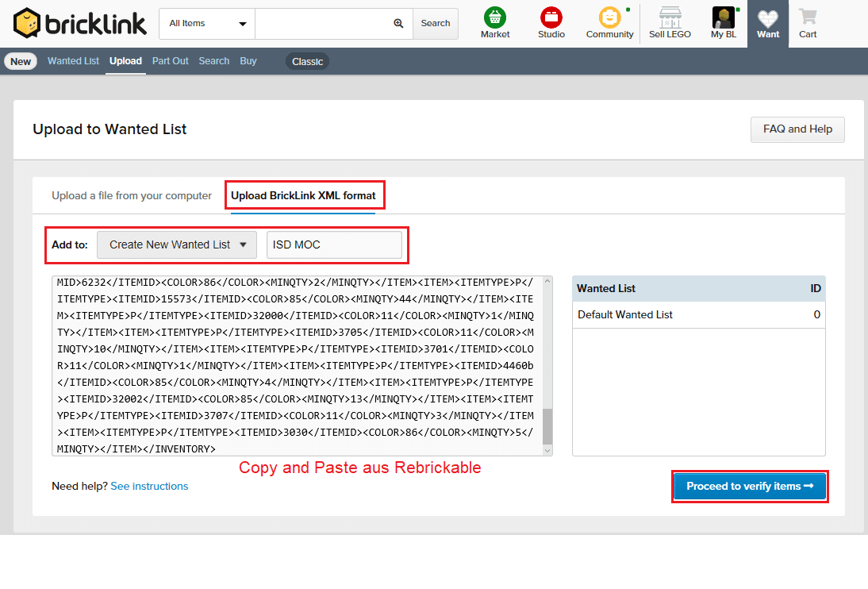Open the Search item in the Want submenu
The height and width of the screenshot is (589, 868).
point(214,61)
